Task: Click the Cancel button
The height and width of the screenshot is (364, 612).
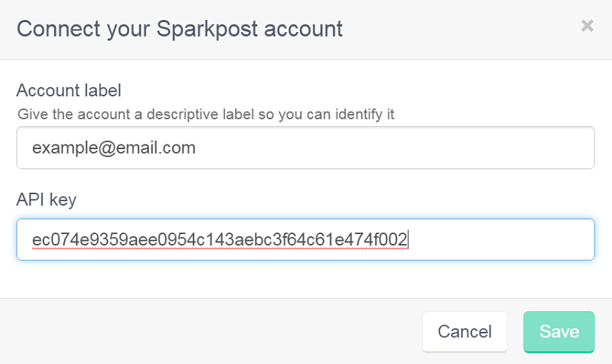Action: (x=464, y=332)
